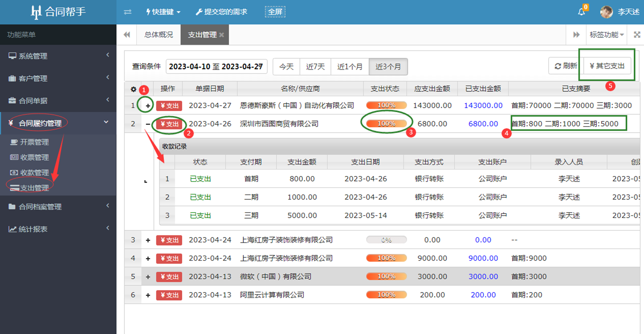Click 收款记录 panel header
Screen dimensions: 644x334
(400, 146)
